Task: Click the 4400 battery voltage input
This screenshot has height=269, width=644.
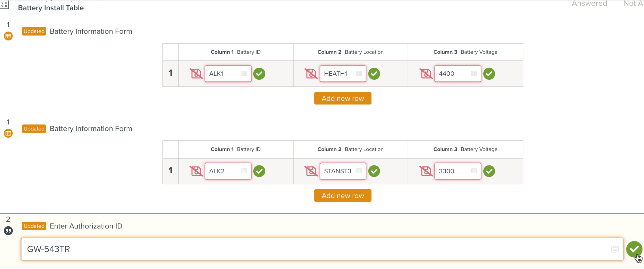Action: pos(453,74)
